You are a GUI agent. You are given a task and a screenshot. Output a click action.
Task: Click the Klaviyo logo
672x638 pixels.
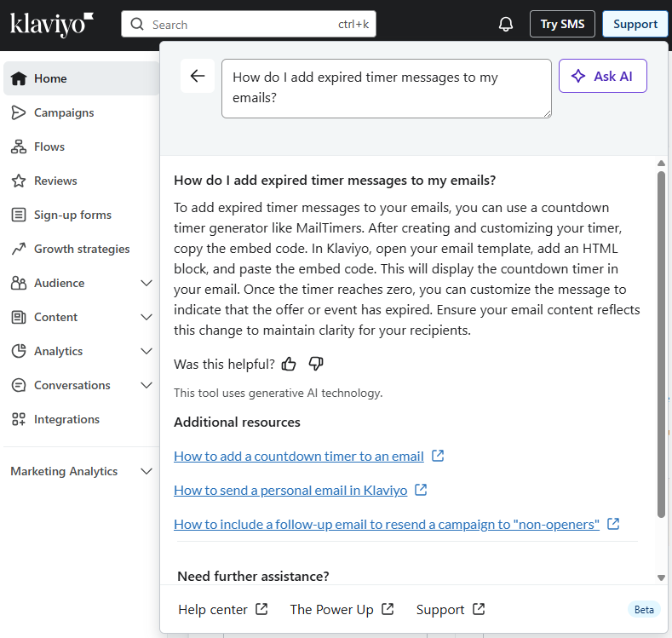52,25
